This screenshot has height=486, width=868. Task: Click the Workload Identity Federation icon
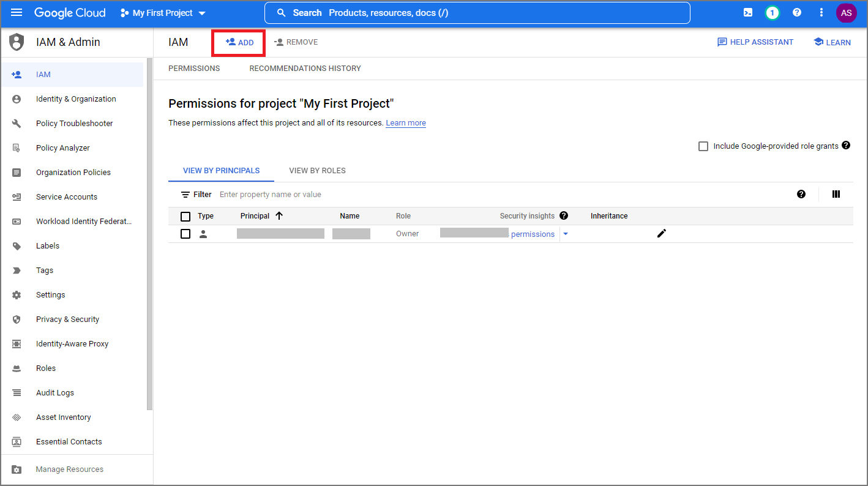pos(17,222)
